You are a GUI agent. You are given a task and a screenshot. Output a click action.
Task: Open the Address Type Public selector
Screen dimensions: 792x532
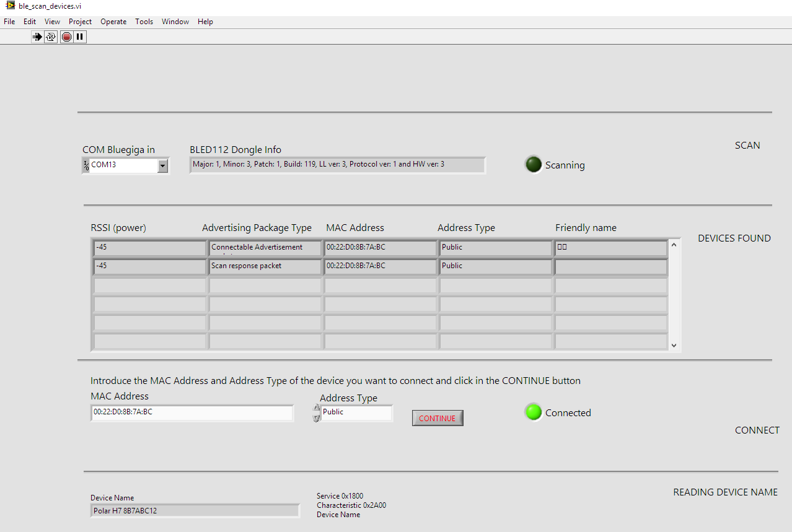356,412
